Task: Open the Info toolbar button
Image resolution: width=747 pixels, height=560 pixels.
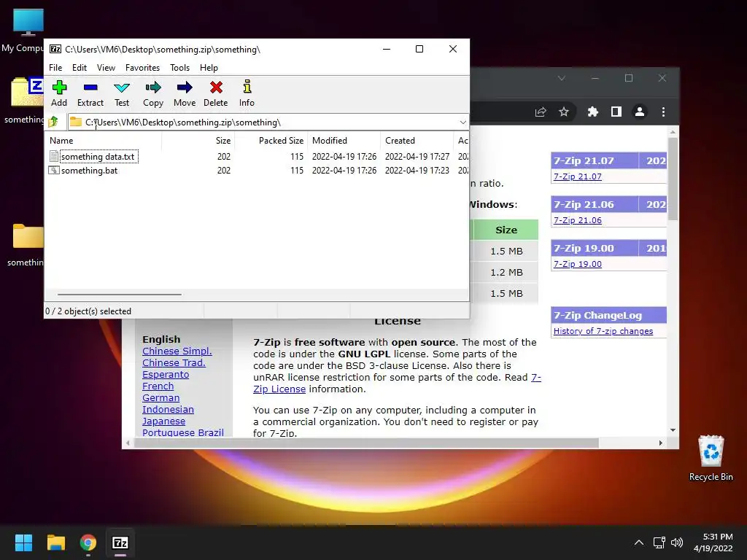Action: point(247,93)
